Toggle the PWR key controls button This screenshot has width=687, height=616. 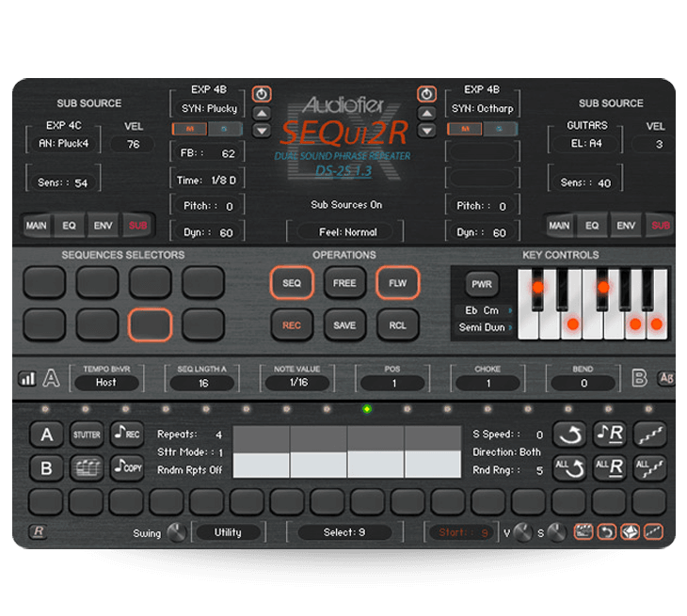click(x=482, y=284)
